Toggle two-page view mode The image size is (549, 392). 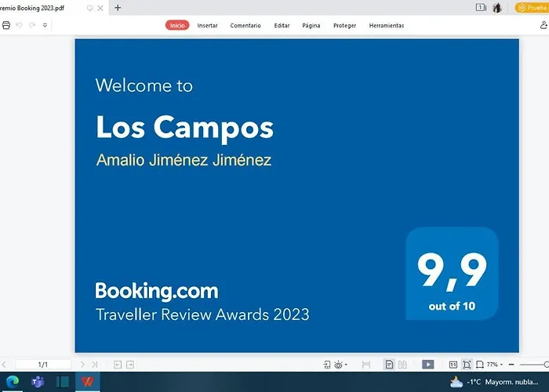(x=402, y=365)
